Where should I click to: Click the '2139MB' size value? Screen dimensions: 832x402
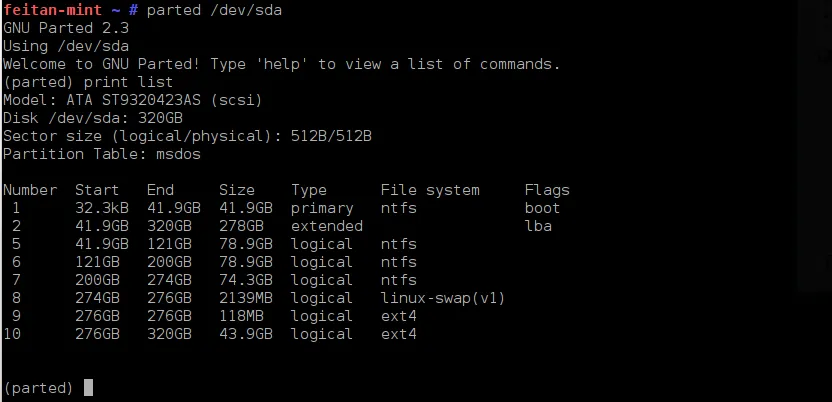coord(244,298)
